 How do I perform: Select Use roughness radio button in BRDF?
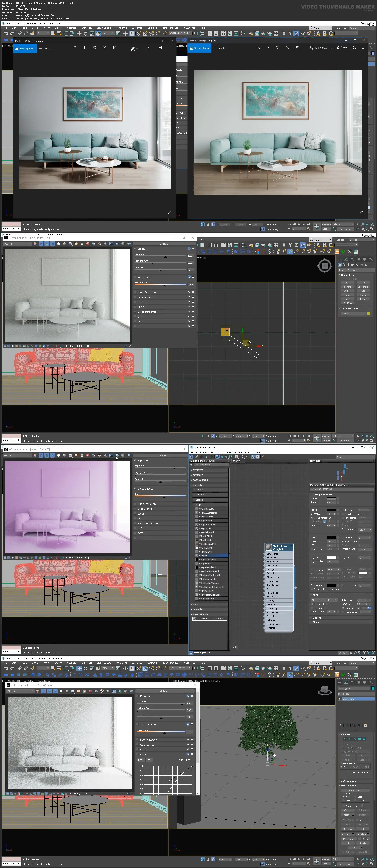tap(312, 608)
